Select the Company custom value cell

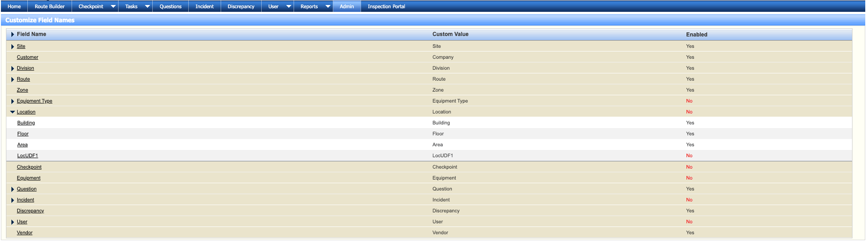(443, 57)
